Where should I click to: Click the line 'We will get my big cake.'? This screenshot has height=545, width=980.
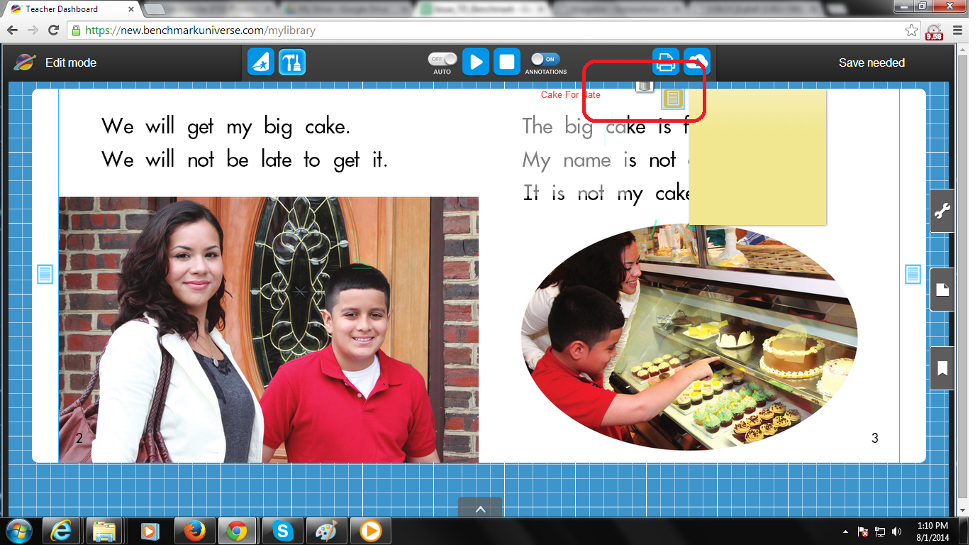226,126
